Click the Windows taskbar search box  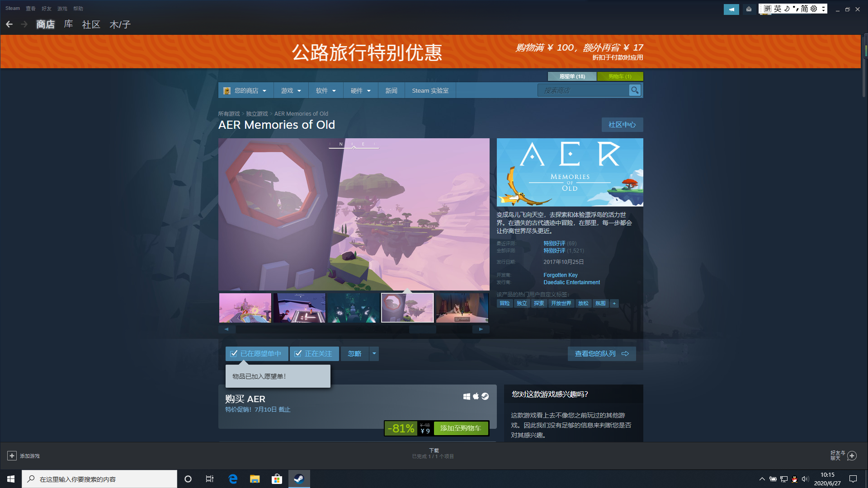(x=99, y=479)
